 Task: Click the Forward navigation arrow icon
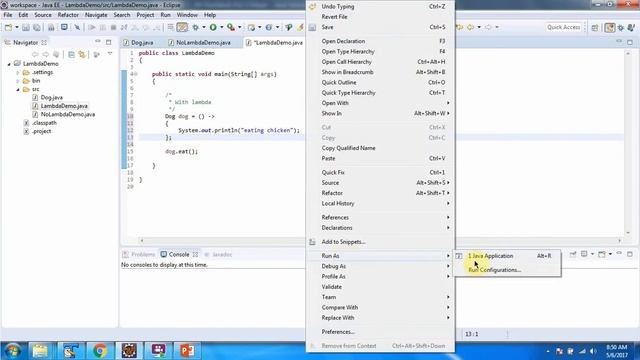[489, 27]
